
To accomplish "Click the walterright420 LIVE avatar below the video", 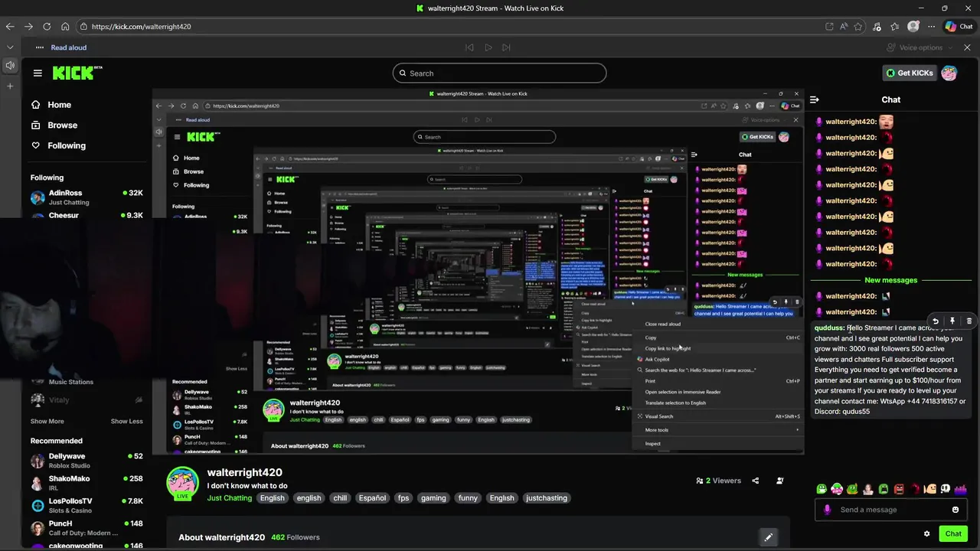I will point(183,484).
